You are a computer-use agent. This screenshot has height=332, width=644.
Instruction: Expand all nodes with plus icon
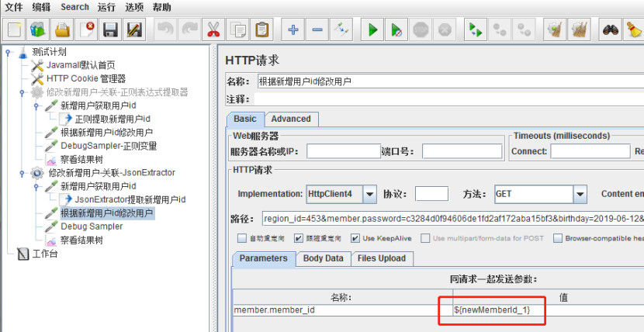point(293,29)
